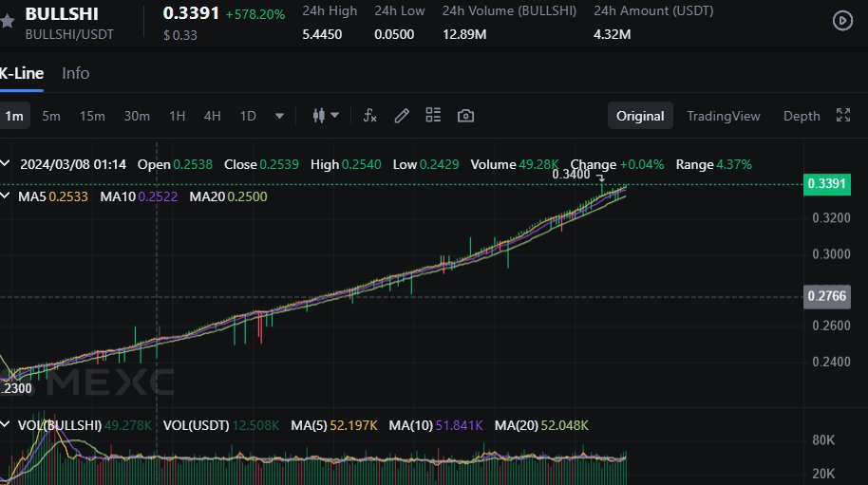Open the more timeframes dropdown arrow
The image size is (868, 485).
(x=279, y=116)
